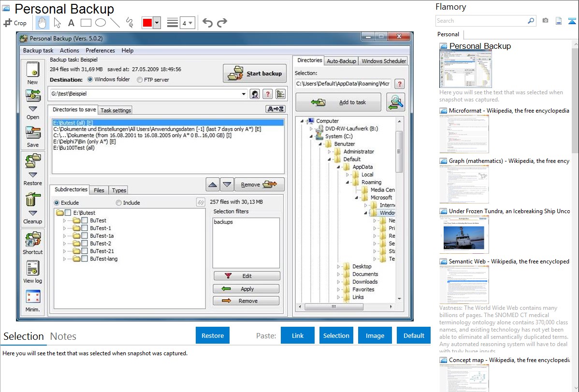
Task: Click the Edit filter button
Action: (246, 276)
